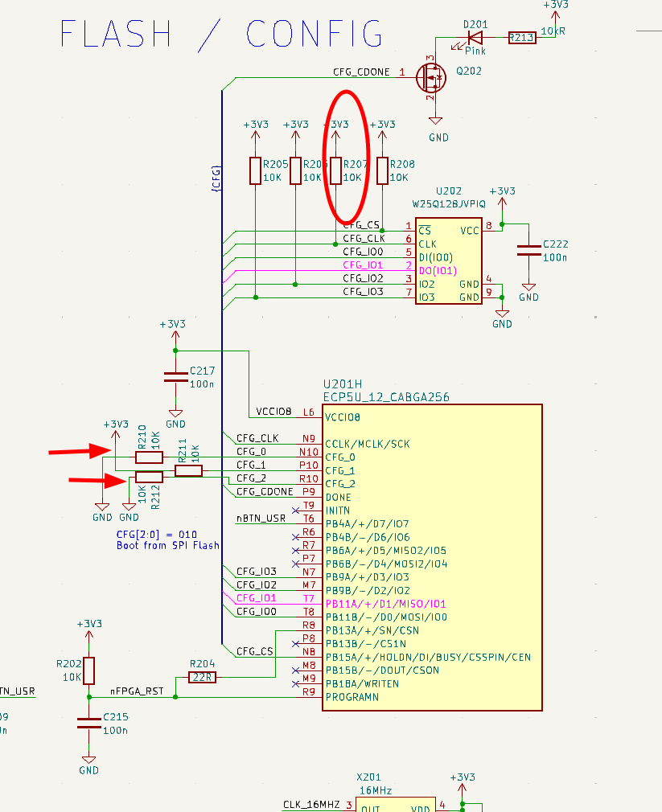The width and height of the screenshot is (662, 812).
Task: Select the R205 10K pull-up resistor
Action: pyautogui.click(x=255, y=170)
